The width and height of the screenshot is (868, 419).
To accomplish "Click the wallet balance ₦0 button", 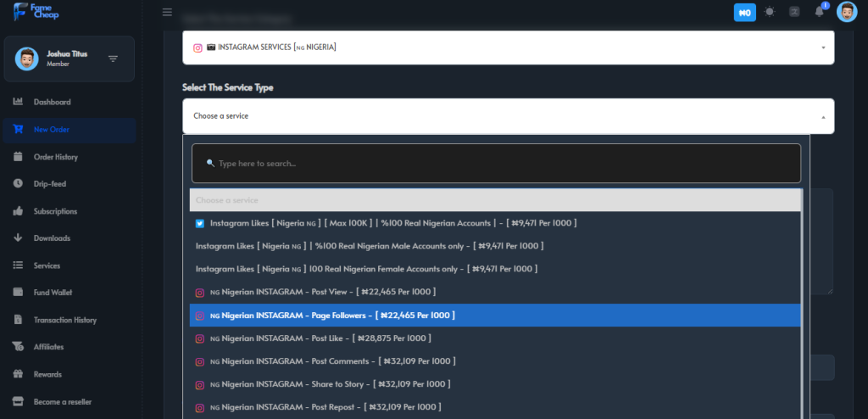I will (x=744, y=12).
